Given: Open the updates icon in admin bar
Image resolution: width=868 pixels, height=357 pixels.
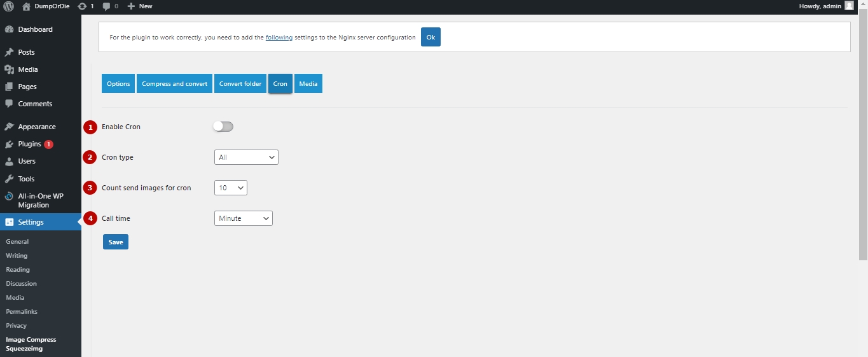Looking at the screenshot, I should click(82, 6).
